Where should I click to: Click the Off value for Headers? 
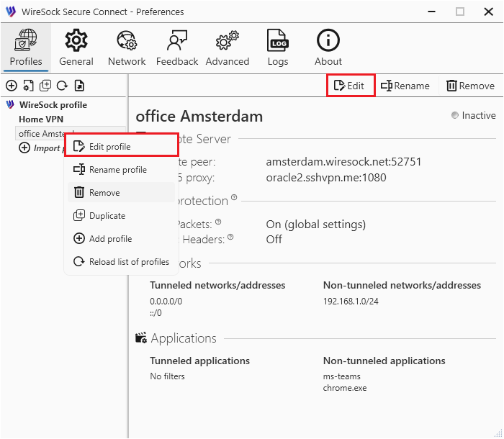pyautogui.click(x=274, y=240)
